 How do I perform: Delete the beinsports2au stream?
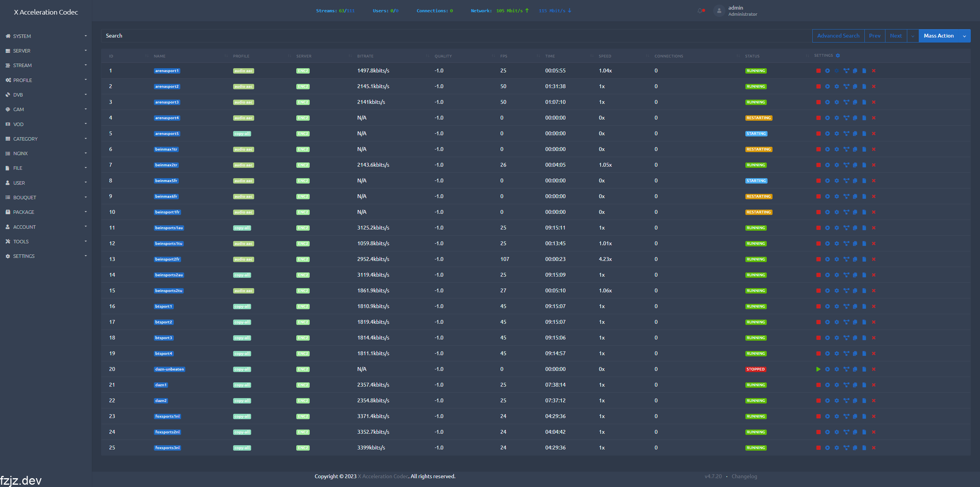[x=874, y=275]
